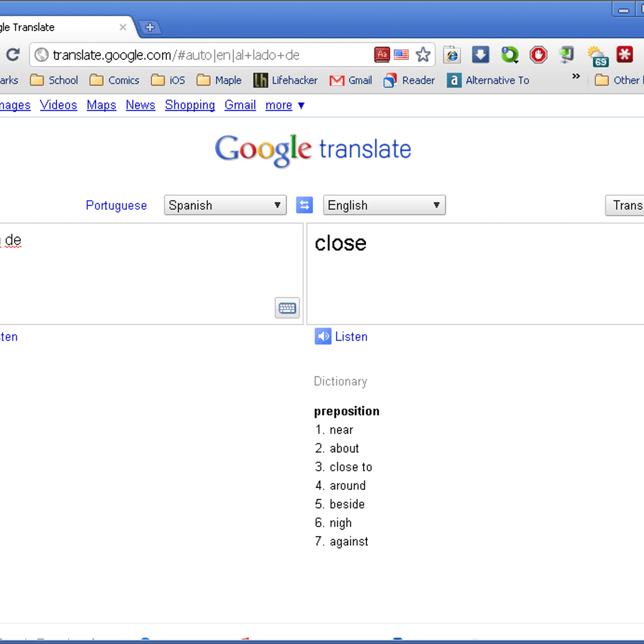Click the Dictionary label
The height and width of the screenshot is (644, 644).
[341, 381]
